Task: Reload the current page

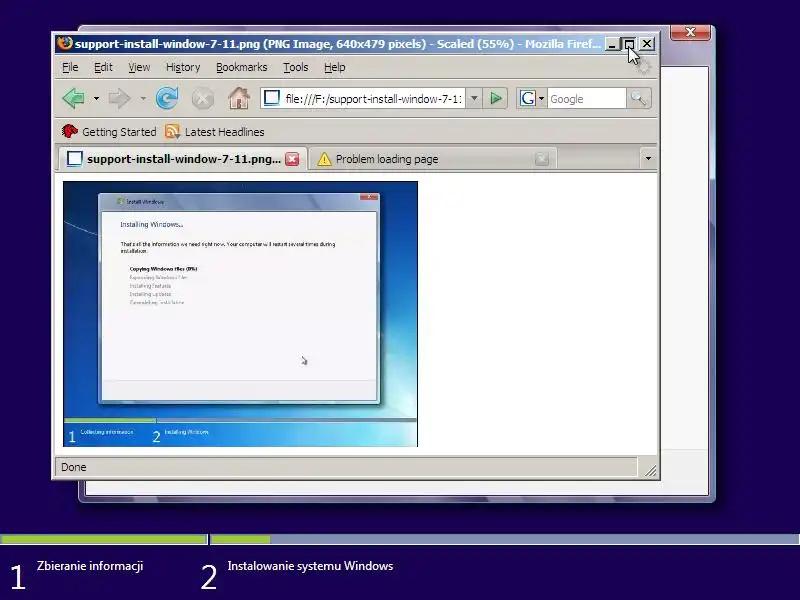Action: pyautogui.click(x=167, y=98)
